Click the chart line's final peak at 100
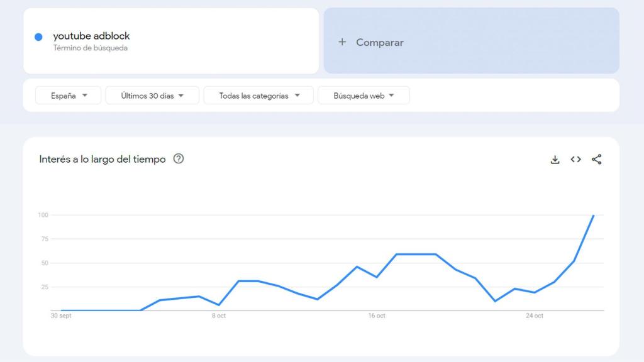 [x=593, y=216]
